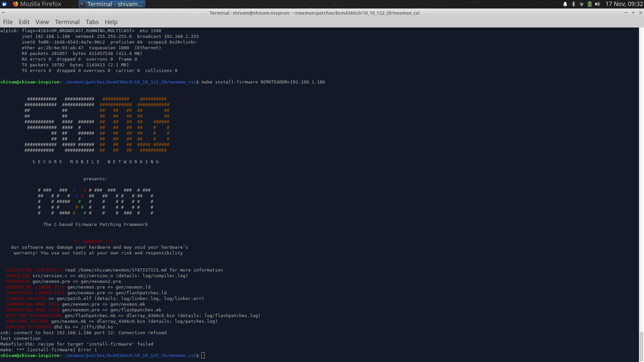Open the Terminal menu

tap(67, 22)
